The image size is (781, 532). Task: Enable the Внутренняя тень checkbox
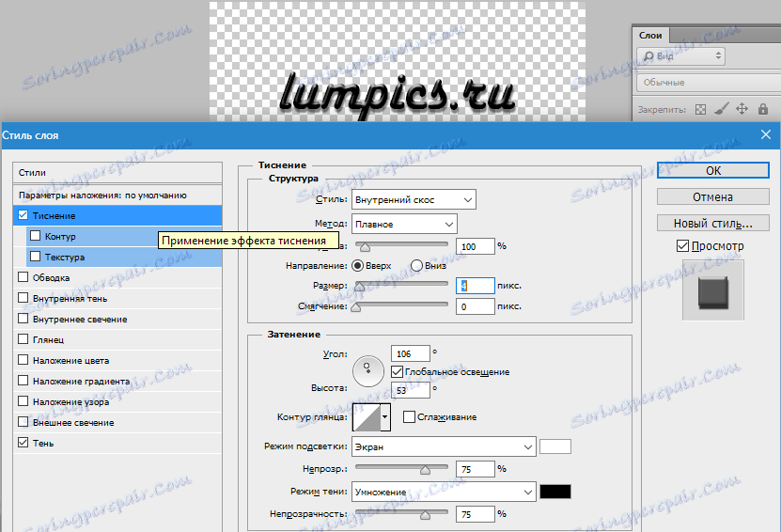tap(23, 298)
